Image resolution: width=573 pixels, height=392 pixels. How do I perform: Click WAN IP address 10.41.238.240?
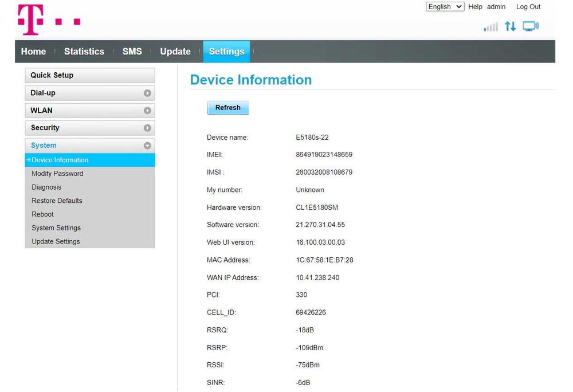click(x=317, y=277)
